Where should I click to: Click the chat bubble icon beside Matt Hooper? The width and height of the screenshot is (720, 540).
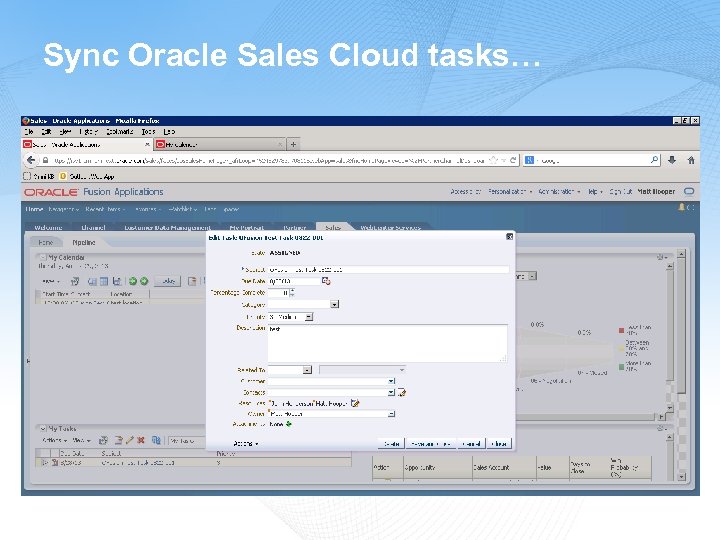point(689,191)
